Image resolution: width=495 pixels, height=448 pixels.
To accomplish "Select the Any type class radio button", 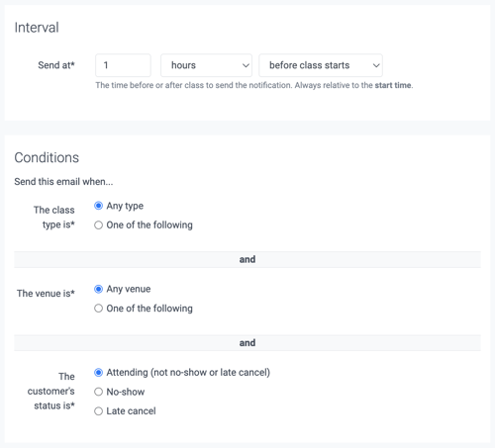I will click(x=98, y=206).
